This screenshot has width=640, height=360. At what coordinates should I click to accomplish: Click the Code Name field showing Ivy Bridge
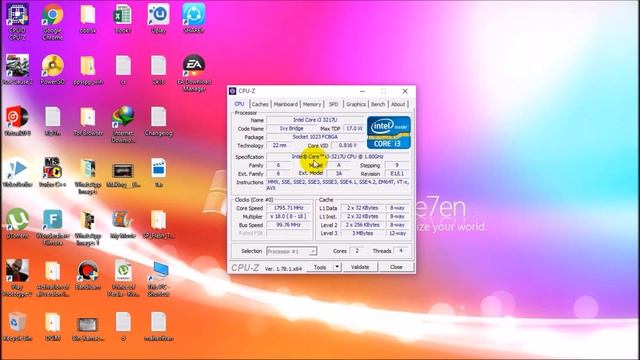point(291,129)
